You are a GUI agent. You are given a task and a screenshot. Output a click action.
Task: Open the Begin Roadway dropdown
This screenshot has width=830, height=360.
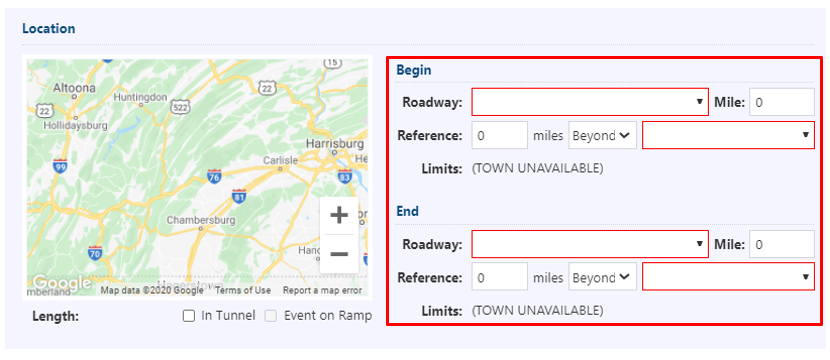pyautogui.click(x=590, y=102)
